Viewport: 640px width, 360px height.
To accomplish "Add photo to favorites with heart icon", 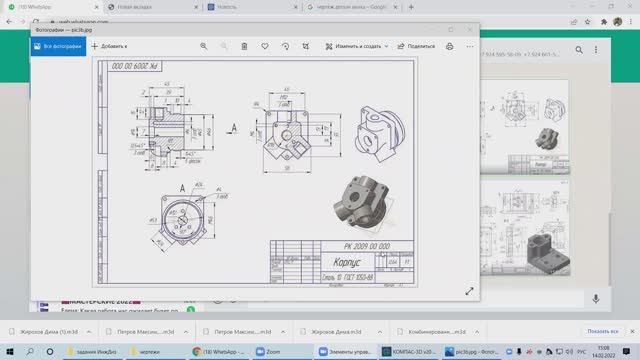I will point(265,47).
